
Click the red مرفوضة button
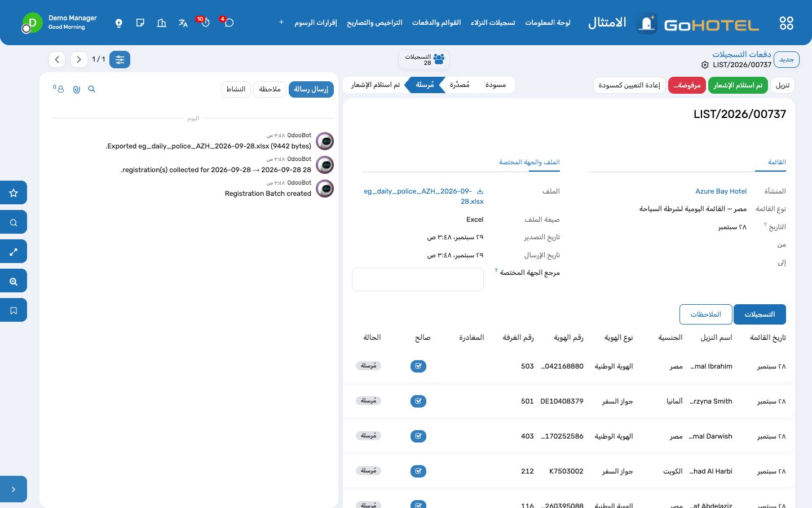click(x=687, y=85)
